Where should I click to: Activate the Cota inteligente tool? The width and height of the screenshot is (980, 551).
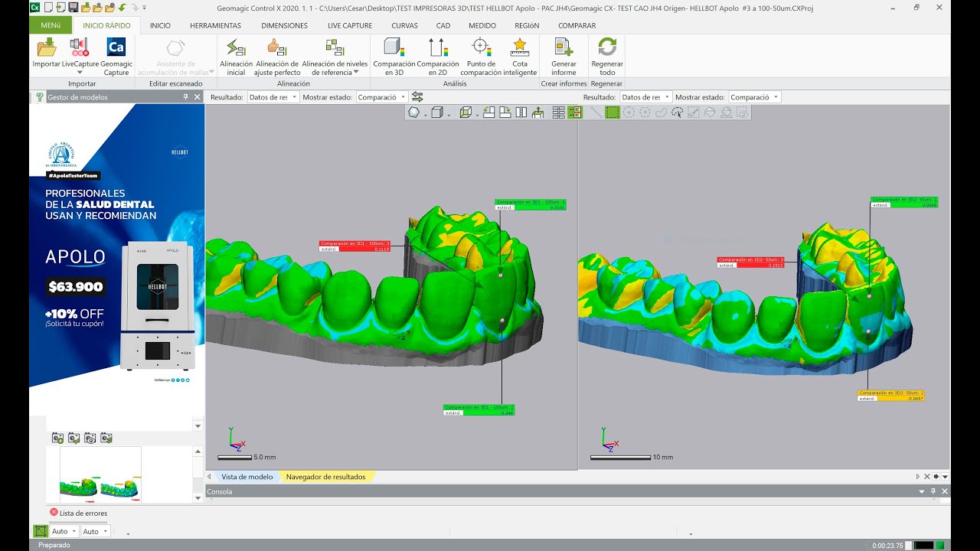520,57
